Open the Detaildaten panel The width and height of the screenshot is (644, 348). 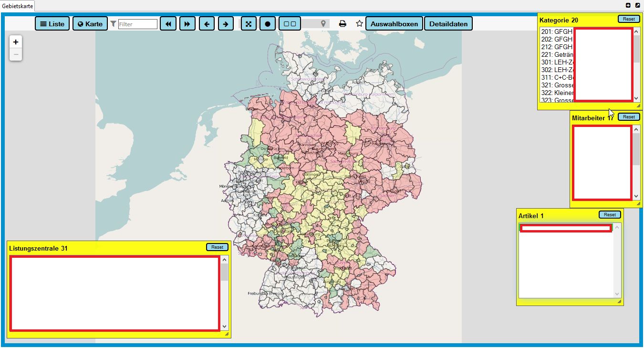pos(448,24)
